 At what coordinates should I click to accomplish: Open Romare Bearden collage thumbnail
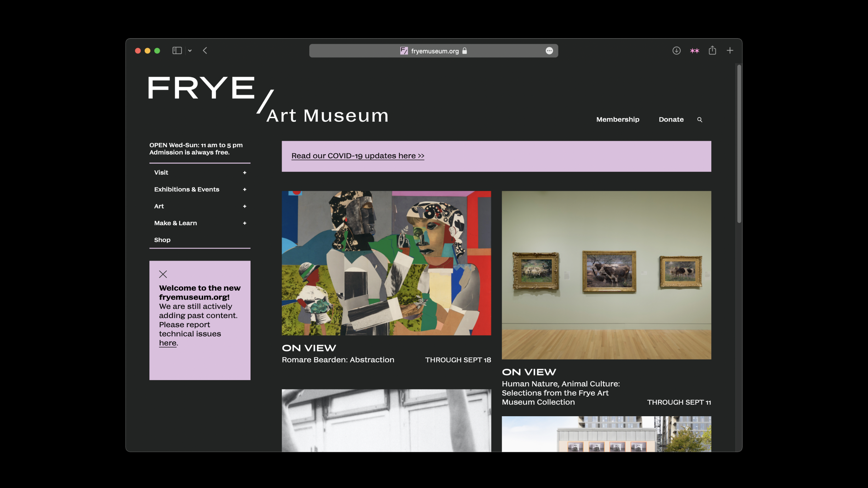pos(386,263)
